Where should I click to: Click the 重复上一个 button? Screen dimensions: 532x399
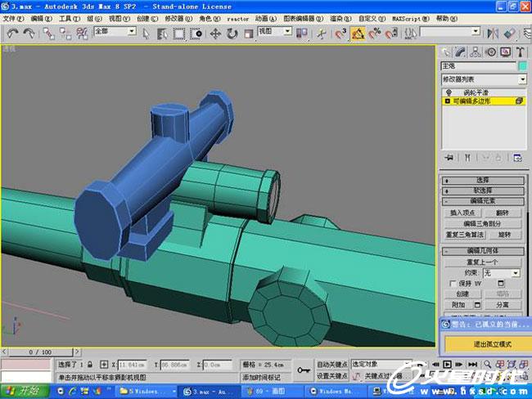482,262
